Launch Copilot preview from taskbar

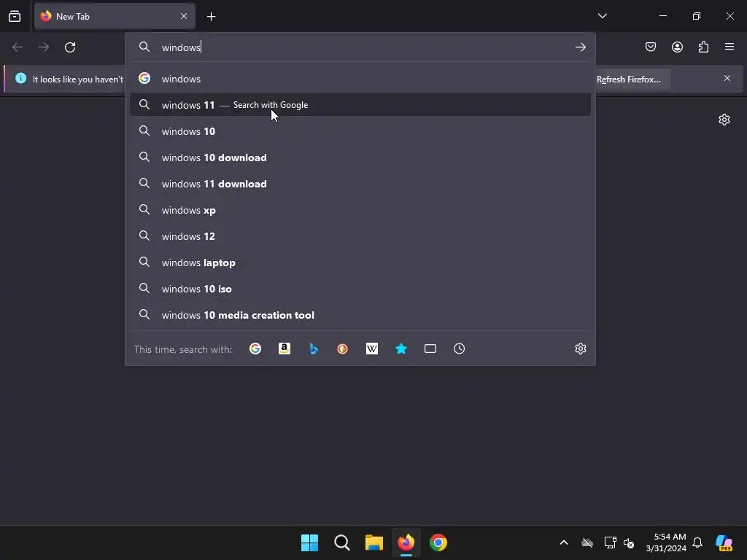point(724,542)
